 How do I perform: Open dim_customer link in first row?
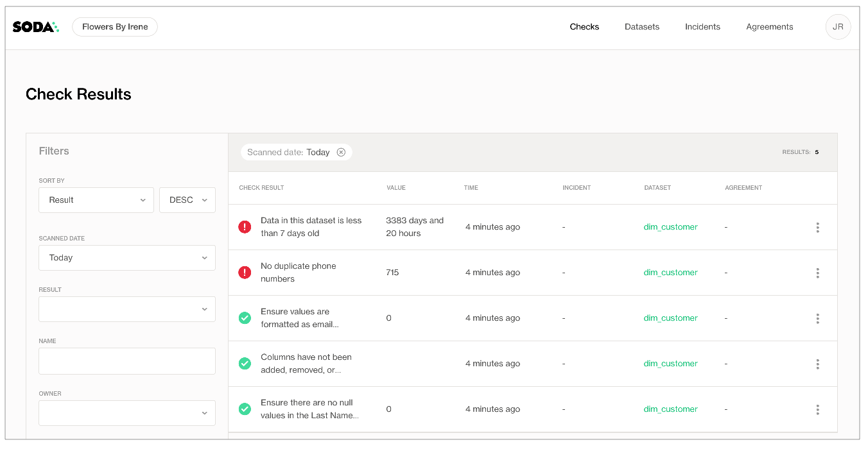[x=670, y=227]
